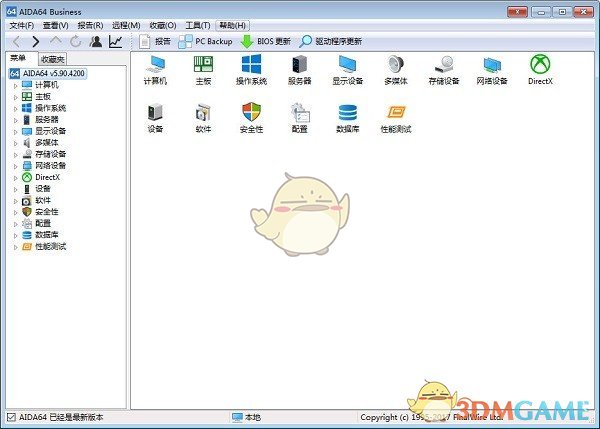
Task: Click the 驱动程序更新 toolbar button
Action: (331, 41)
